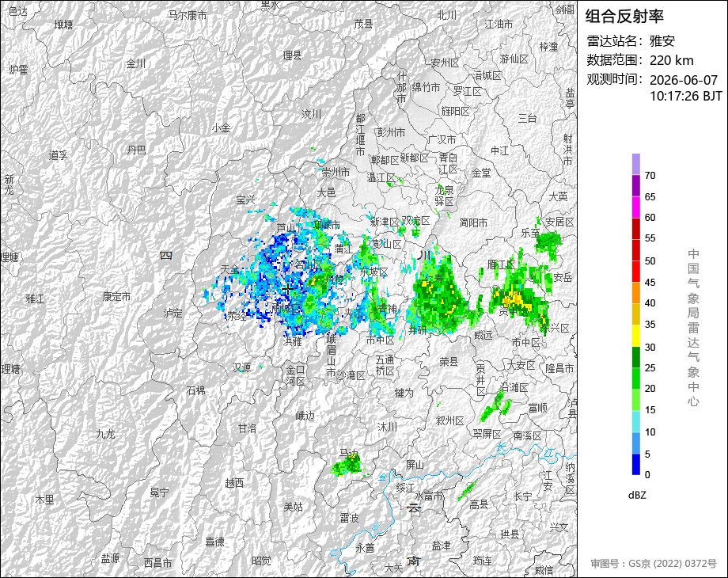
Task: Click the time 10:17:26 BJT
Action: tap(686, 96)
